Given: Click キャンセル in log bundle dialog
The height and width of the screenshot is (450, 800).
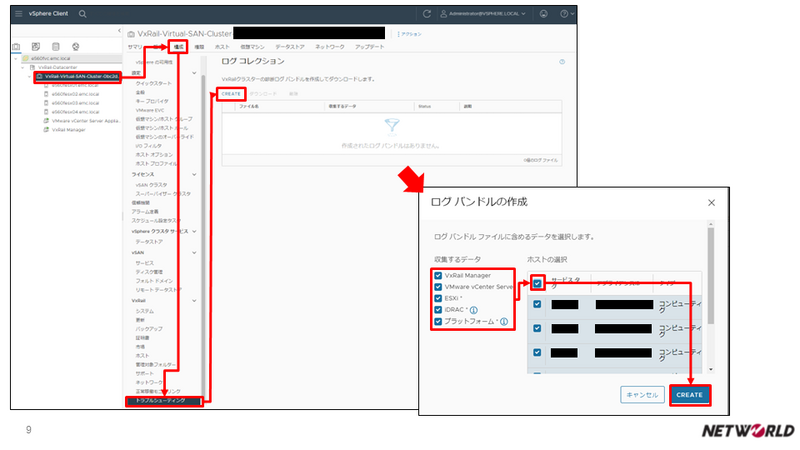Looking at the screenshot, I should pos(642,395).
